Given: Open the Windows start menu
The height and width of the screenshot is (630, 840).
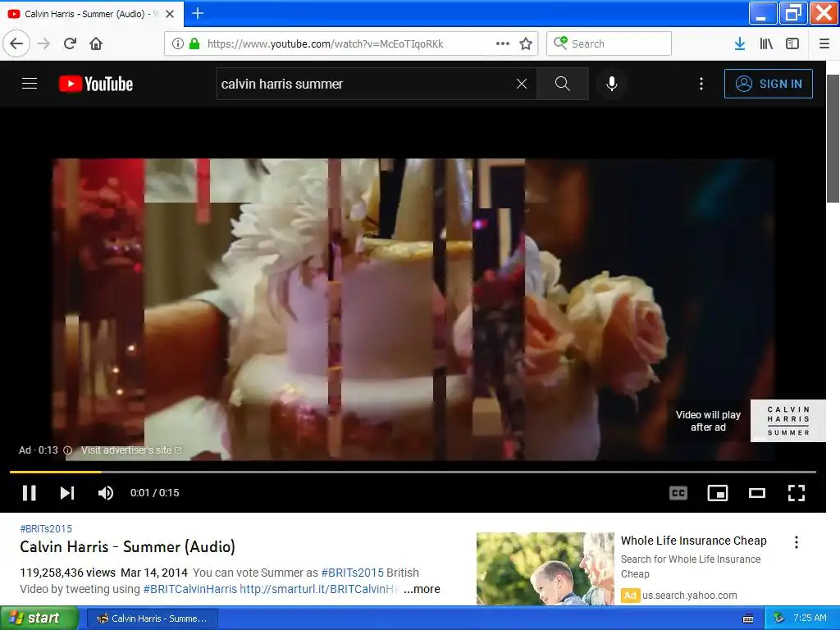Looking at the screenshot, I should [38, 619].
